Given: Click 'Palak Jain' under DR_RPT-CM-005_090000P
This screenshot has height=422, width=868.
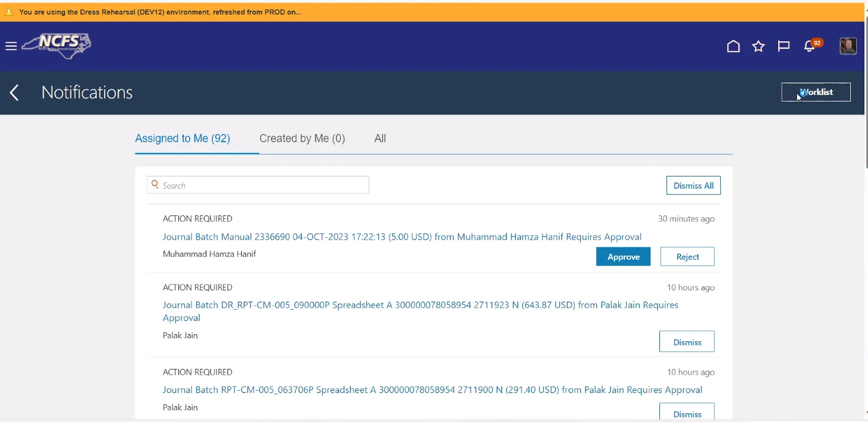Looking at the screenshot, I should [x=180, y=335].
